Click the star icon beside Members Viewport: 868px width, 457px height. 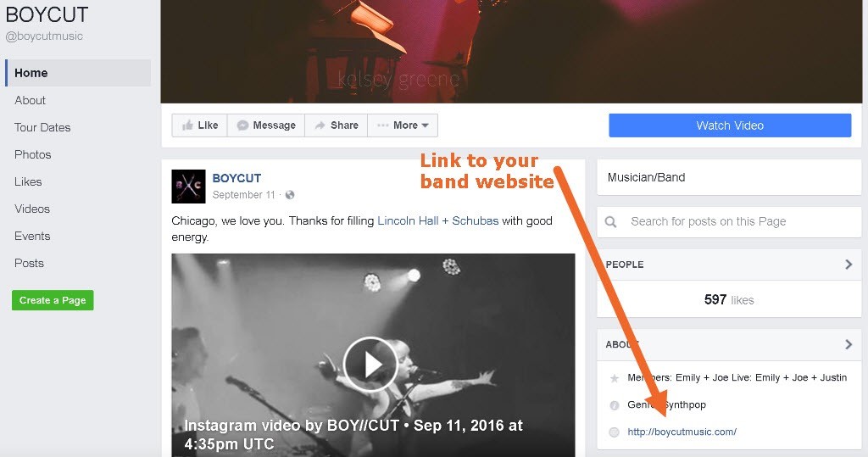point(614,378)
